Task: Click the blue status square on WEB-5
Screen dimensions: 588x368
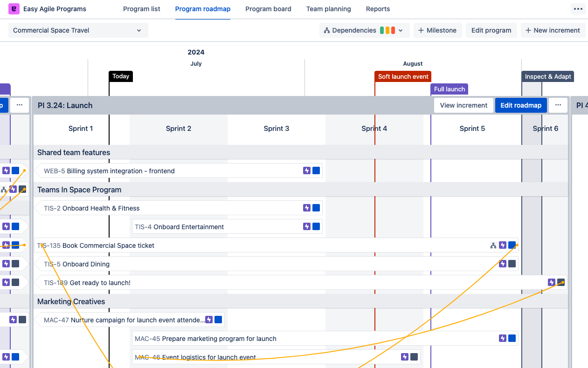Action: point(316,171)
